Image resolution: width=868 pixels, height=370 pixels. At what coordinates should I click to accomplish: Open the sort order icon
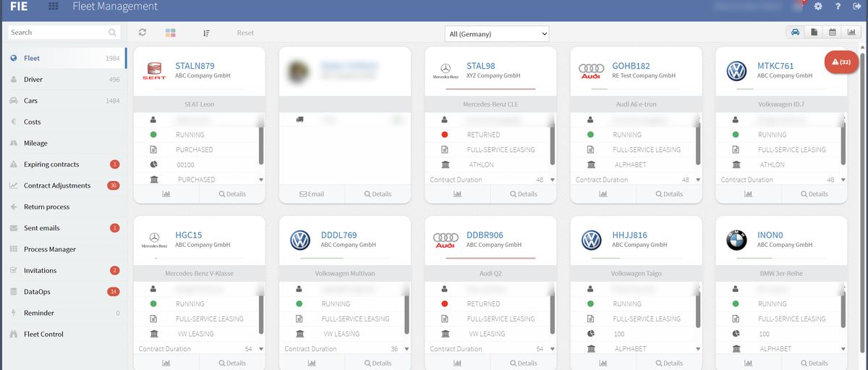(x=206, y=33)
